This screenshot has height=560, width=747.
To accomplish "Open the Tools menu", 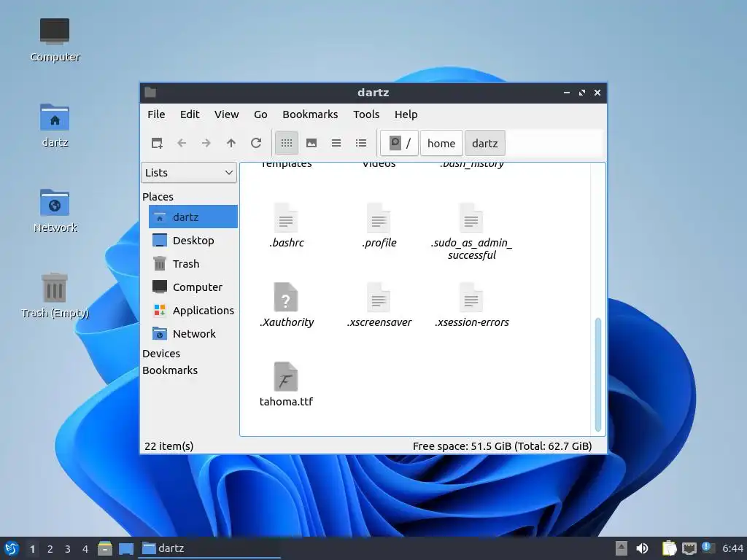I will tap(366, 114).
